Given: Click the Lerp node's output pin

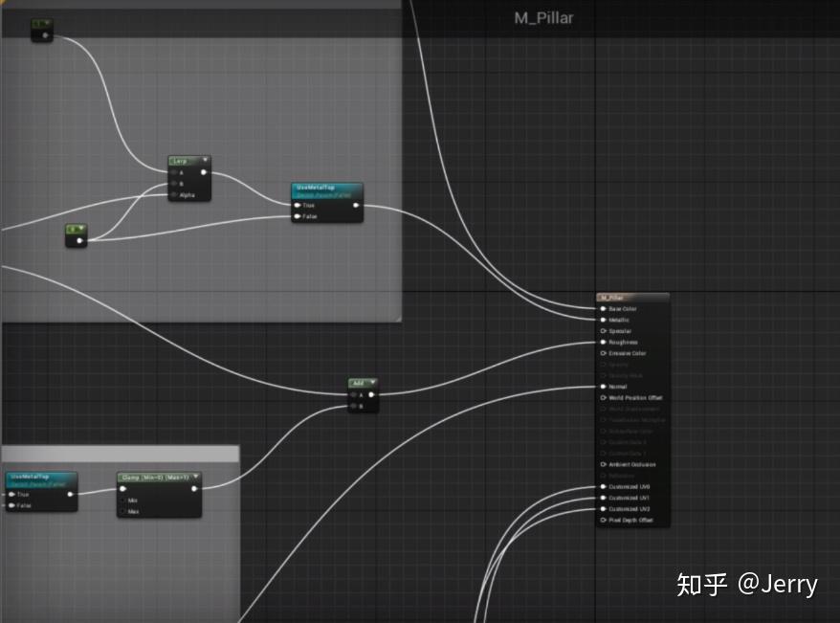Looking at the screenshot, I should [x=204, y=171].
